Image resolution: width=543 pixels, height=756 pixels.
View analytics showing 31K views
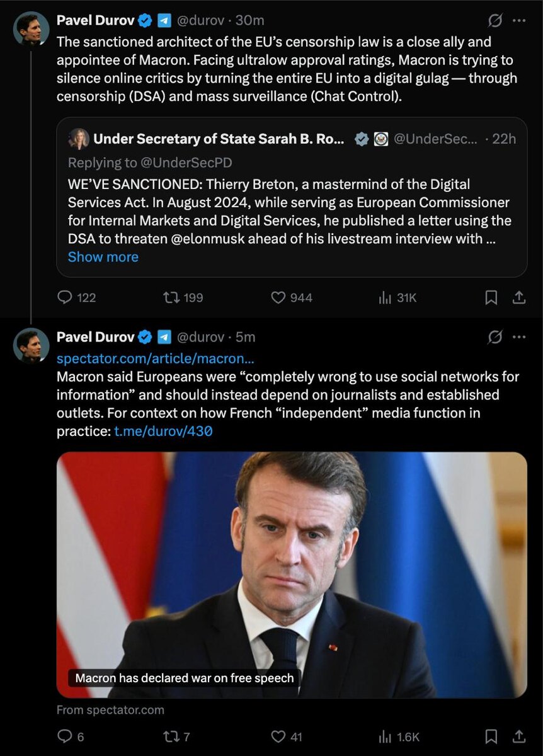point(385,297)
